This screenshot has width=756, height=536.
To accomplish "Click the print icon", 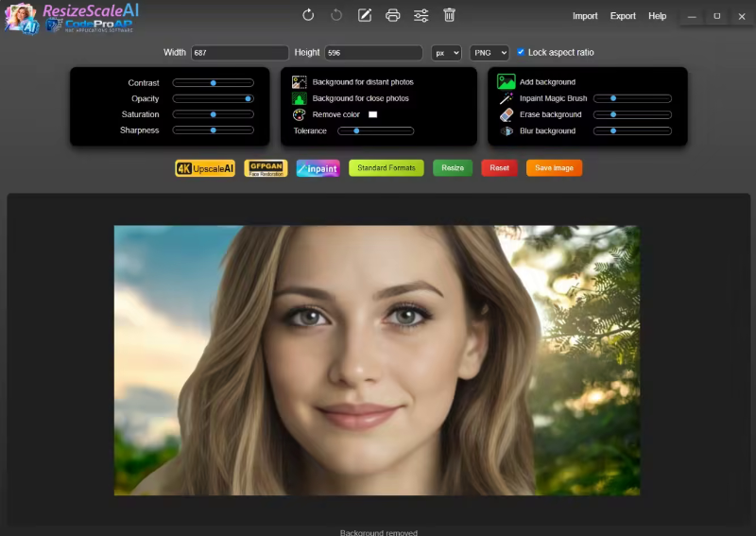I will point(393,15).
